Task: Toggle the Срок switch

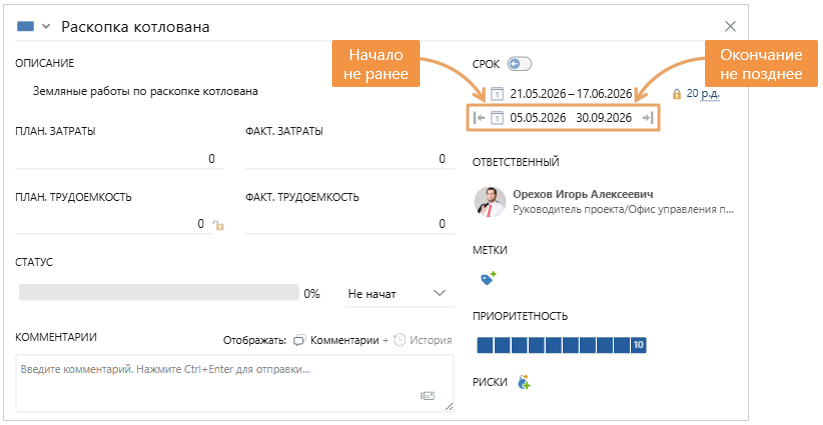Action: [518, 64]
